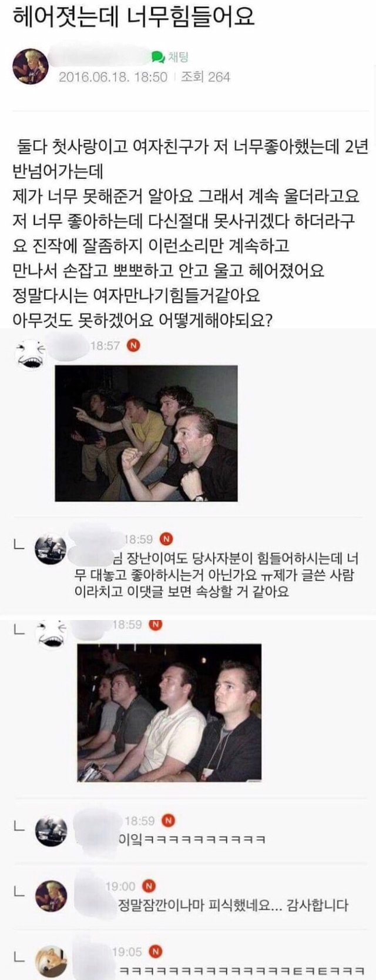Click the troll face avatar at 18:57

[31, 354]
